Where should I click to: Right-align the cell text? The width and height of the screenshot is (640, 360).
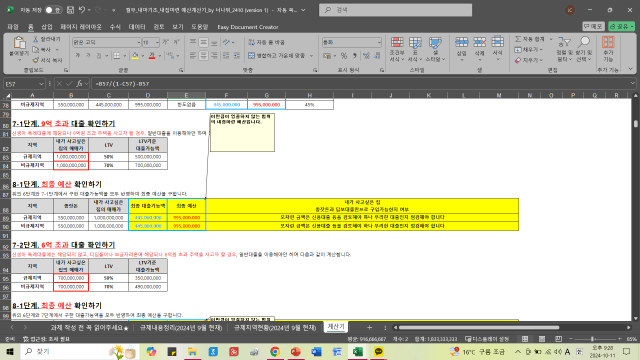[214, 56]
